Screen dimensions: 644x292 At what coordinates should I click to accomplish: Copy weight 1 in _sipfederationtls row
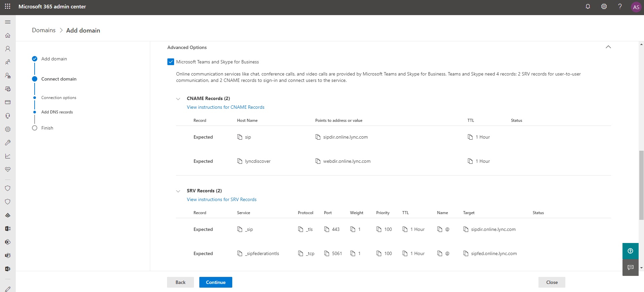click(x=353, y=253)
